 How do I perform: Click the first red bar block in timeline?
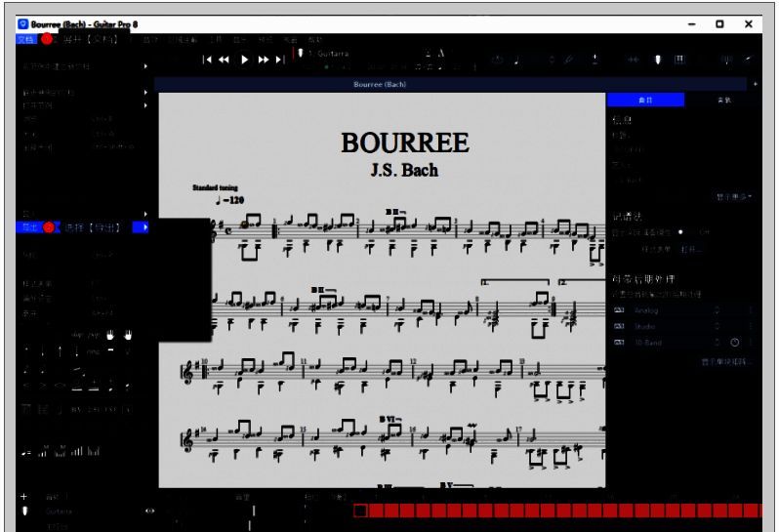360,511
